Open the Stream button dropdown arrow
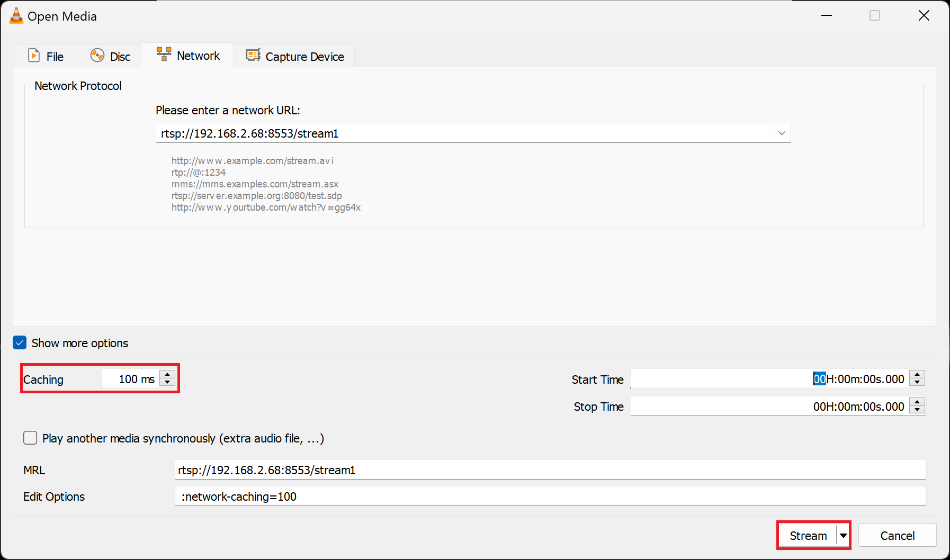Image resolution: width=950 pixels, height=560 pixels. click(844, 536)
